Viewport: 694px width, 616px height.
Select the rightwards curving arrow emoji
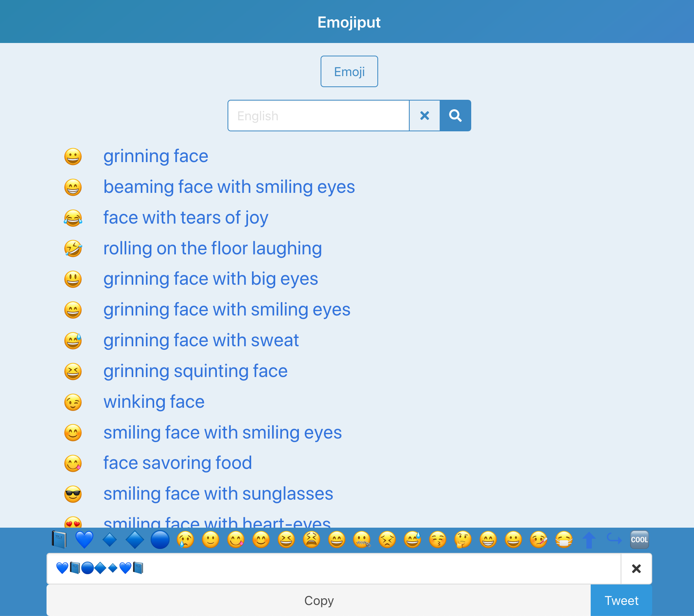coord(614,539)
